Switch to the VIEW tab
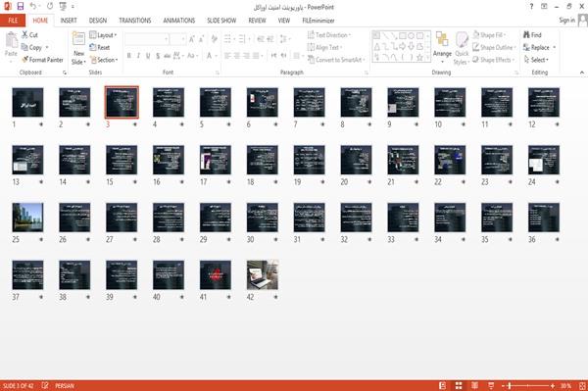 pos(284,21)
